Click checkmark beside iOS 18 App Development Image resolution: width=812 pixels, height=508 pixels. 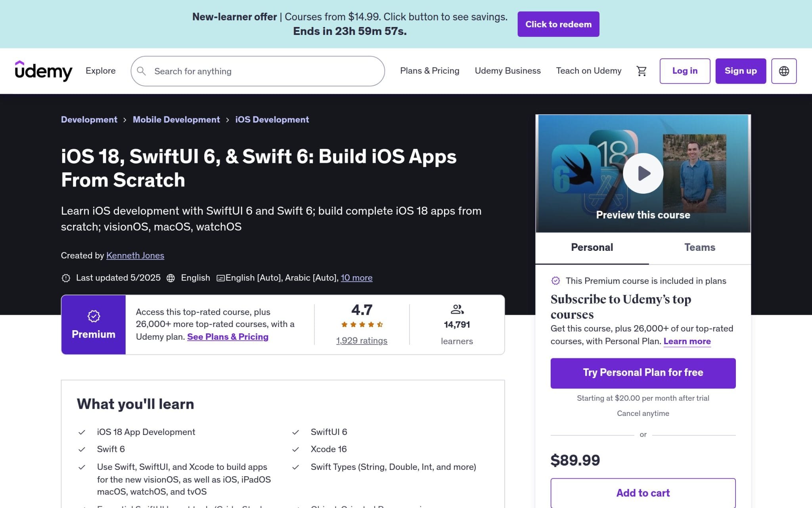pyautogui.click(x=82, y=432)
